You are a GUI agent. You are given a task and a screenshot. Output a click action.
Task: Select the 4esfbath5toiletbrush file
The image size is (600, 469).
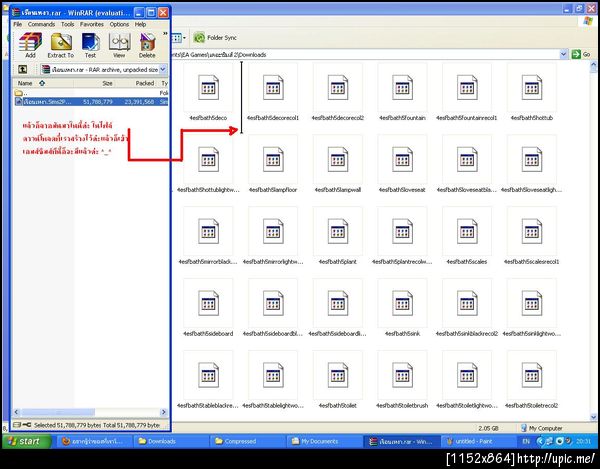click(402, 379)
